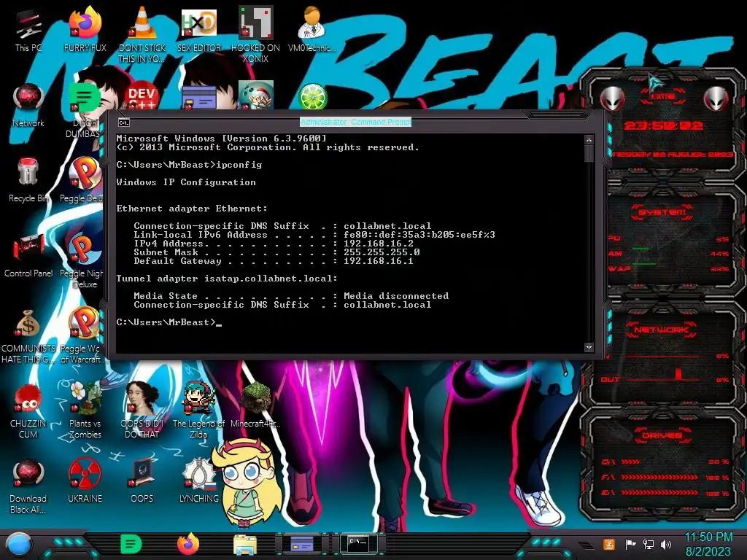Open the network tray icon
This screenshot has width=747, height=560.
pos(649,544)
